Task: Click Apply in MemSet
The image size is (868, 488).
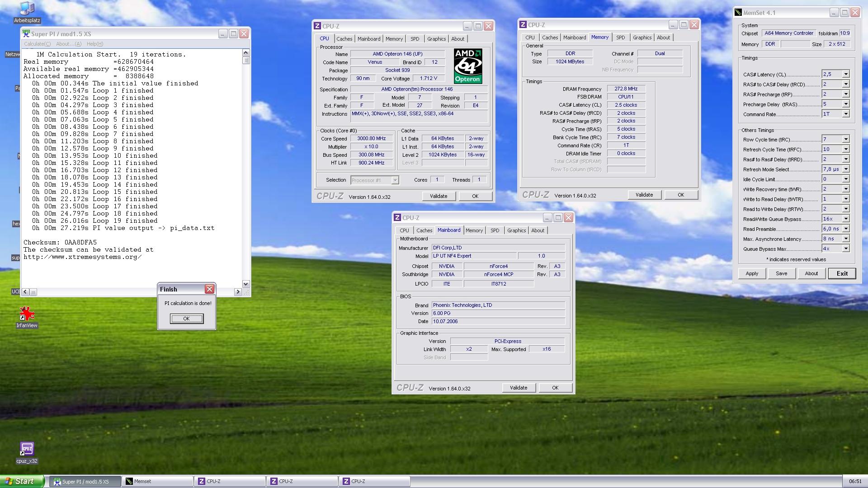Action: (x=752, y=273)
